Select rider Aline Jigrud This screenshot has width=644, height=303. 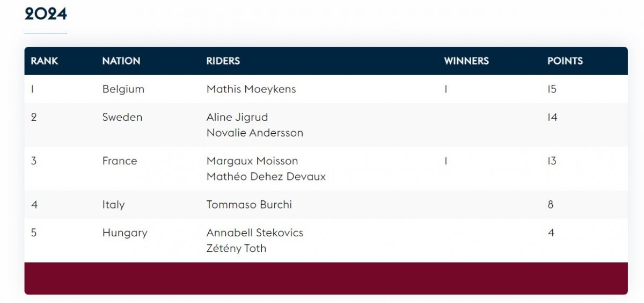click(237, 117)
